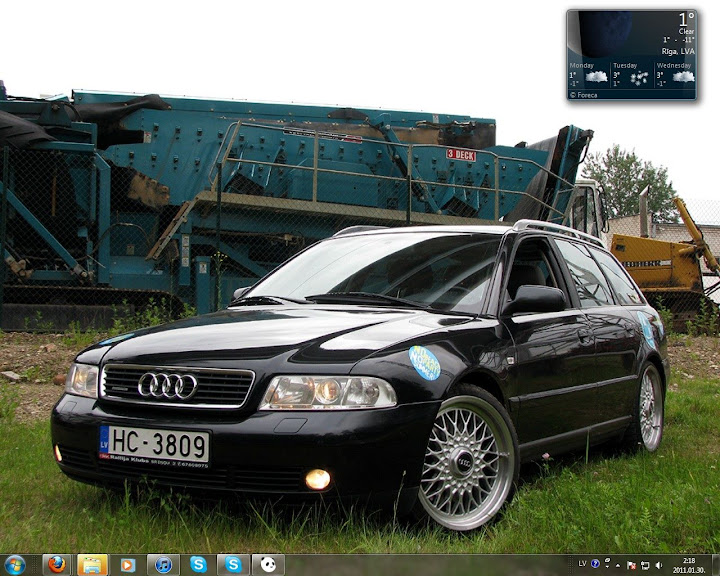
Task: Select Tuesday forecast in weather gadget
Action: 631,73
